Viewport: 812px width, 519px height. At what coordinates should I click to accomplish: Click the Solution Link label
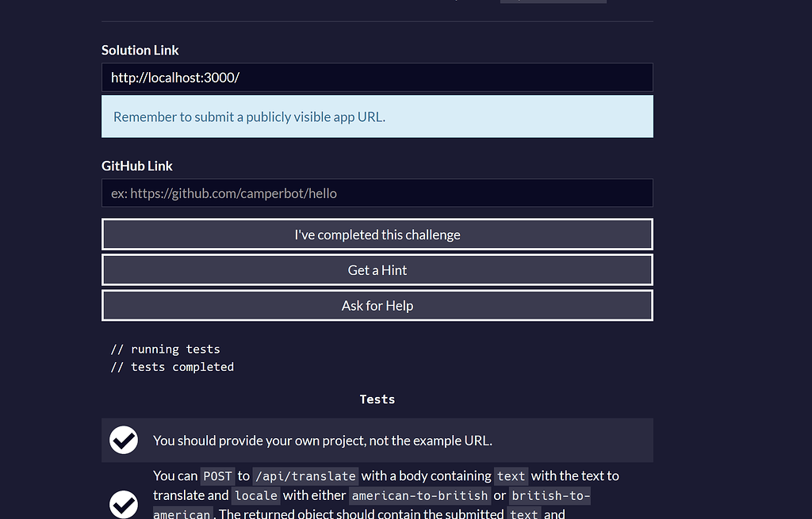point(140,50)
